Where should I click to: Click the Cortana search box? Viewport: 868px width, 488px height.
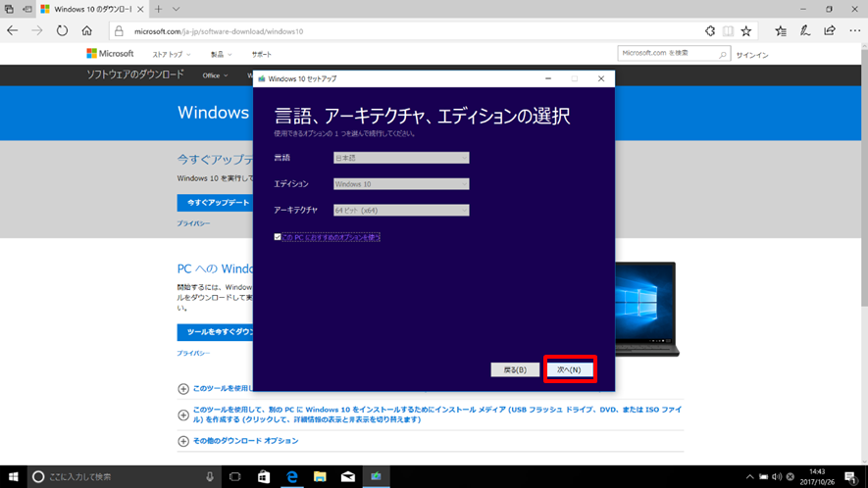[124, 476]
